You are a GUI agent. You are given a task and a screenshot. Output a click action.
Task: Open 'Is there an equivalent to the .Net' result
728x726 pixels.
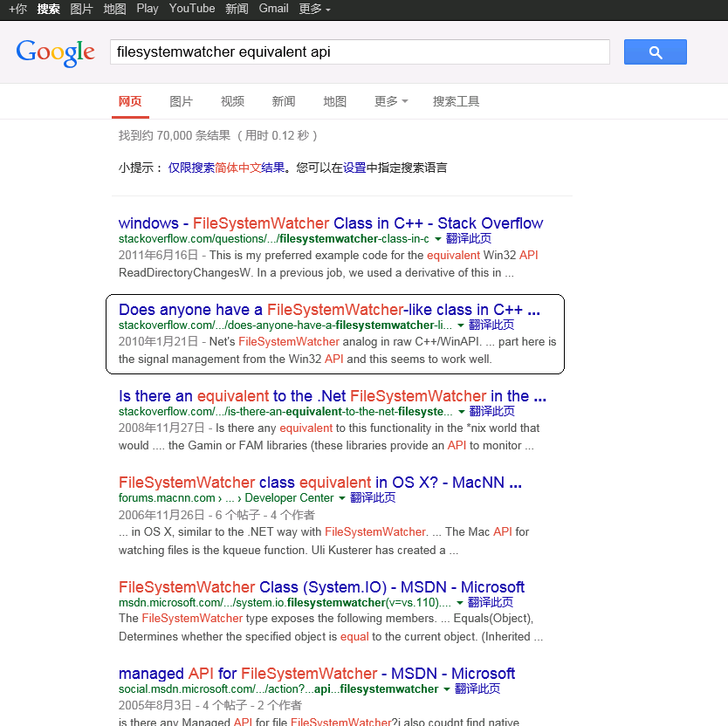[333, 396]
